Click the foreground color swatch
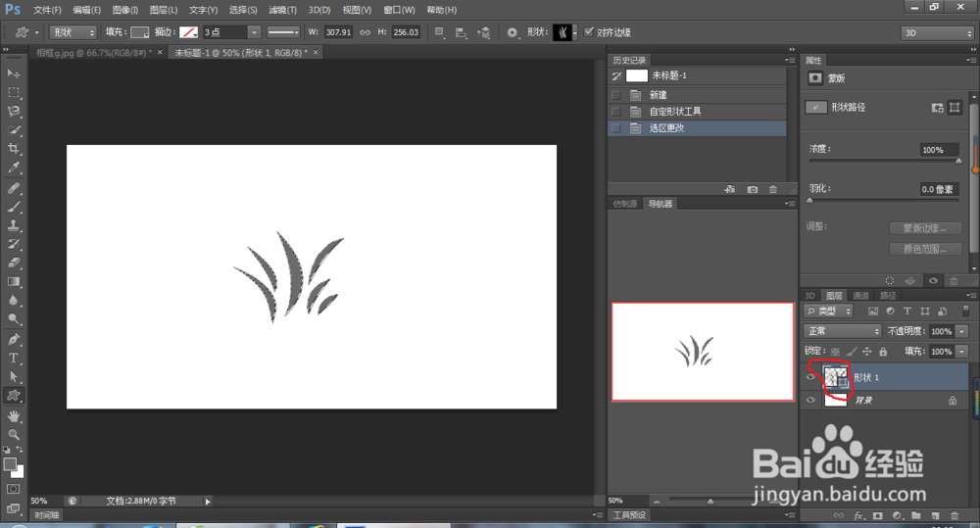The width and height of the screenshot is (980, 528). (x=10, y=464)
